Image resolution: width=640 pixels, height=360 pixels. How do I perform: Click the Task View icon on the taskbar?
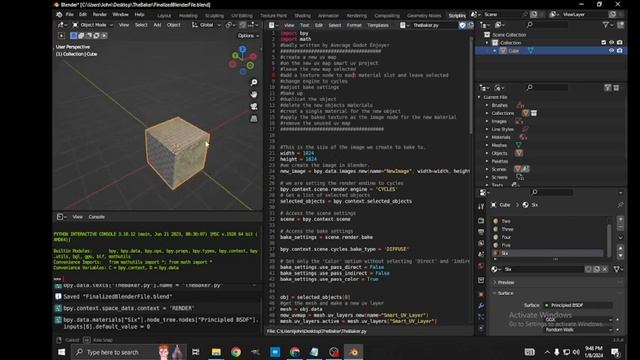[x=196, y=352]
